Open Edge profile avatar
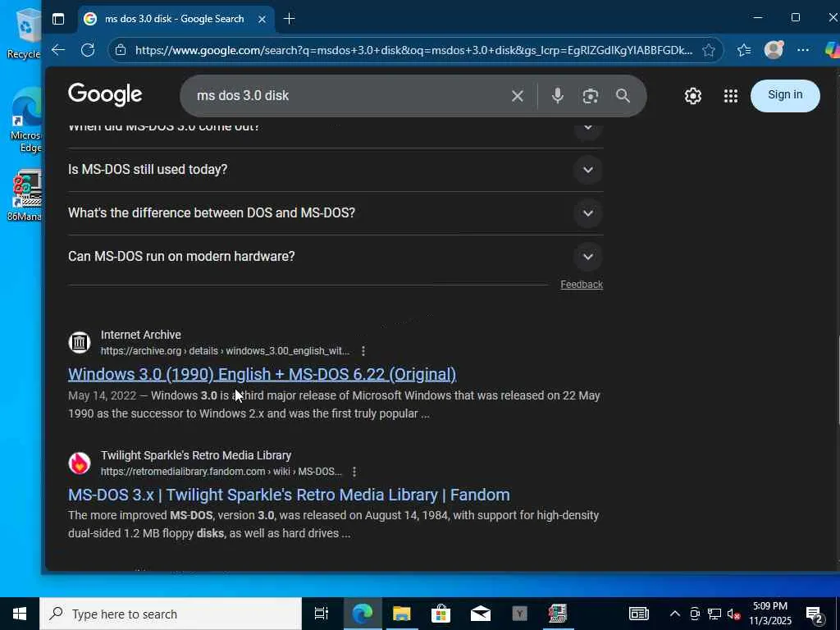 [x=774, y=50]
